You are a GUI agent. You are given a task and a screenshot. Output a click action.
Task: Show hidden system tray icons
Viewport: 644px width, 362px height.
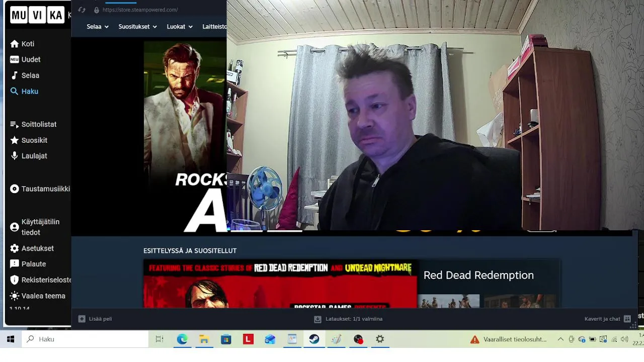click(x=560, y=339)
